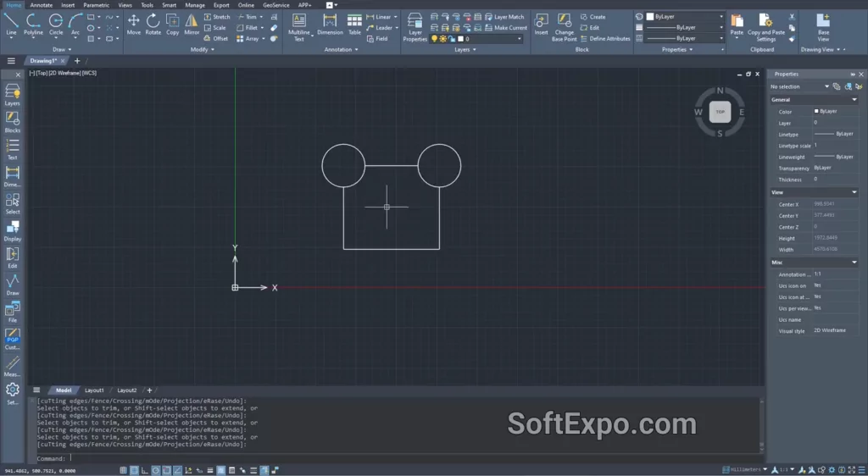
Task: Expand the Modify panel
Action: pos(202,50)
